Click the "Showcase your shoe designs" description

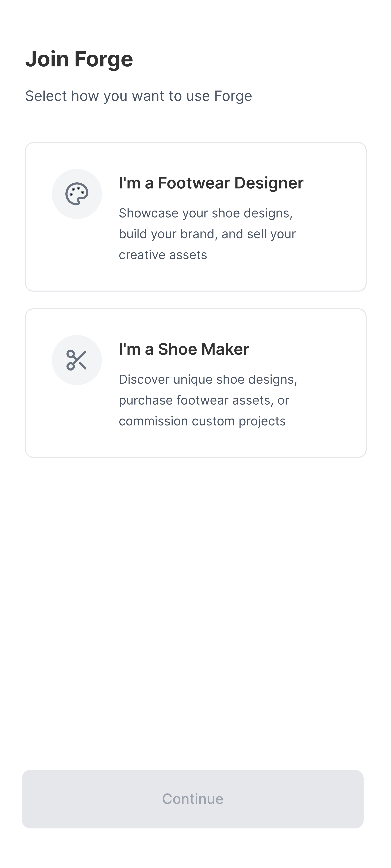click(205, 213)
